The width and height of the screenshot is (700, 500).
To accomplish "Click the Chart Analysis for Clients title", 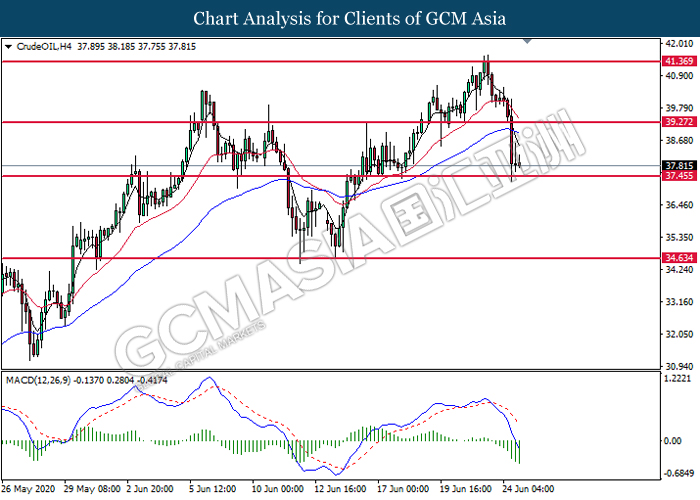I will click(350, 19).
